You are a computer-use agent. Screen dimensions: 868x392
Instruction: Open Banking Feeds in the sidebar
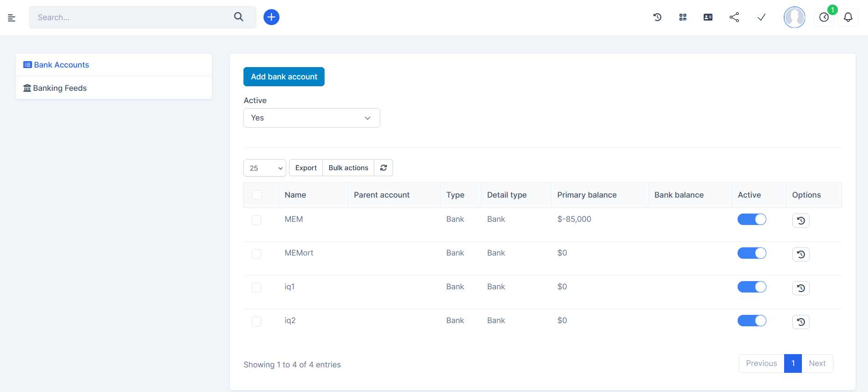click(114, 88)
